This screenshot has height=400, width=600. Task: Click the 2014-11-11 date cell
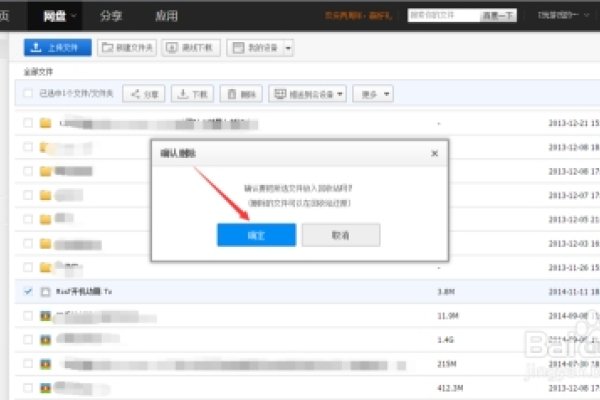(x=574, y=292)
